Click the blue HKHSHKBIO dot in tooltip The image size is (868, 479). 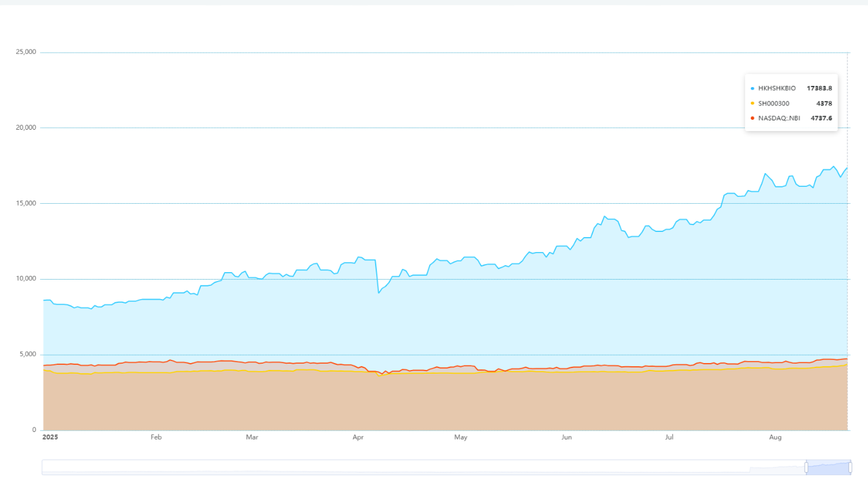tap(752, 88)
